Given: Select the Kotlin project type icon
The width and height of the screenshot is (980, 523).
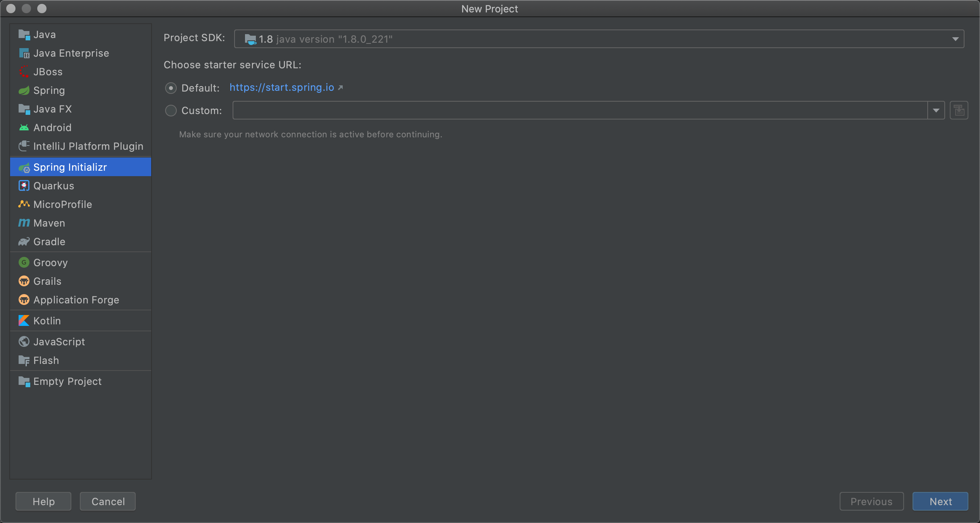Looking at the screenshot, I should click(24, 320).
